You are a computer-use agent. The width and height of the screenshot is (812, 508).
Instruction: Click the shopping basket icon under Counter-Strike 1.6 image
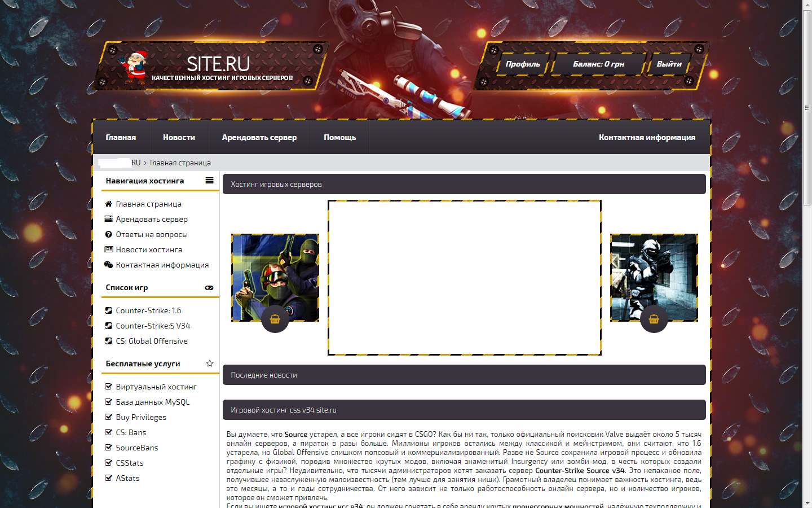coord(275,319)
